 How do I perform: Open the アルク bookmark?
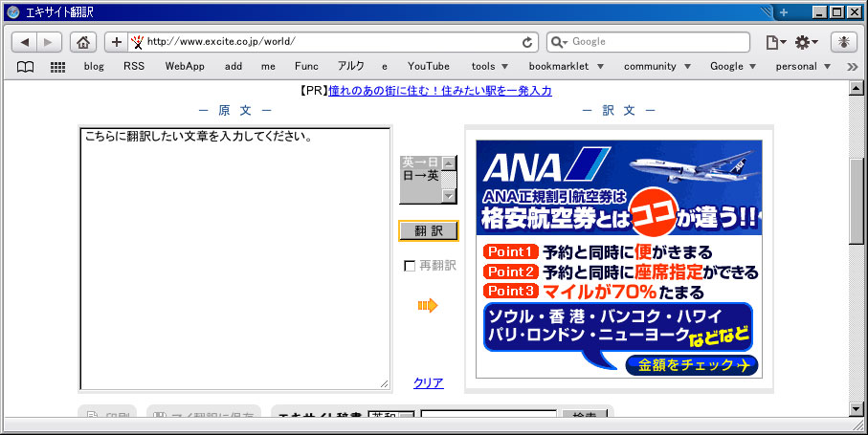(351, 66)
